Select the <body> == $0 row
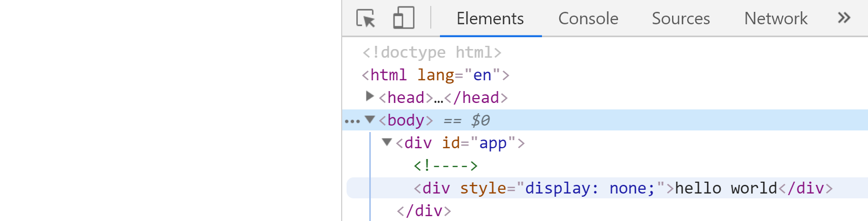Viewport: 868px width, 221px height. click(x=605, y=120)
